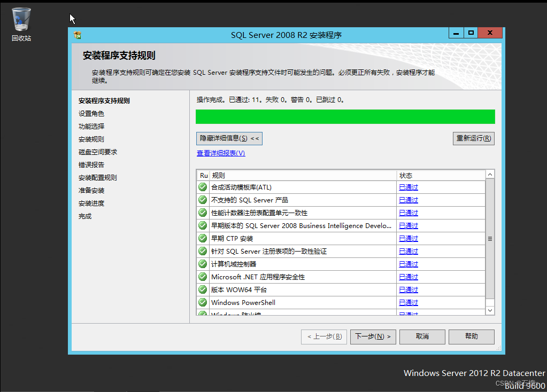547x392 pixels.
Task: Open 已通过 link for 针对 SQL Server 注册表项的一致性验证
Action: (x=409, y=251)
